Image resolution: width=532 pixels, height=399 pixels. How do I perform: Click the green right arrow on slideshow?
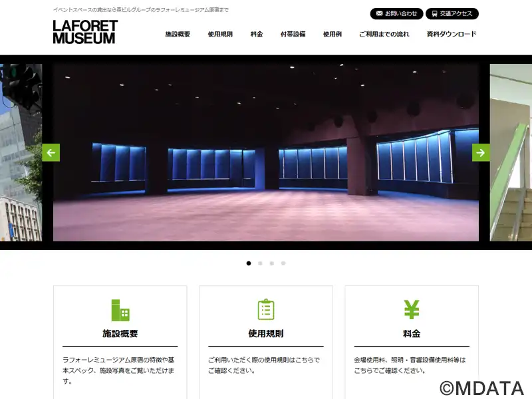click(481, 152)
